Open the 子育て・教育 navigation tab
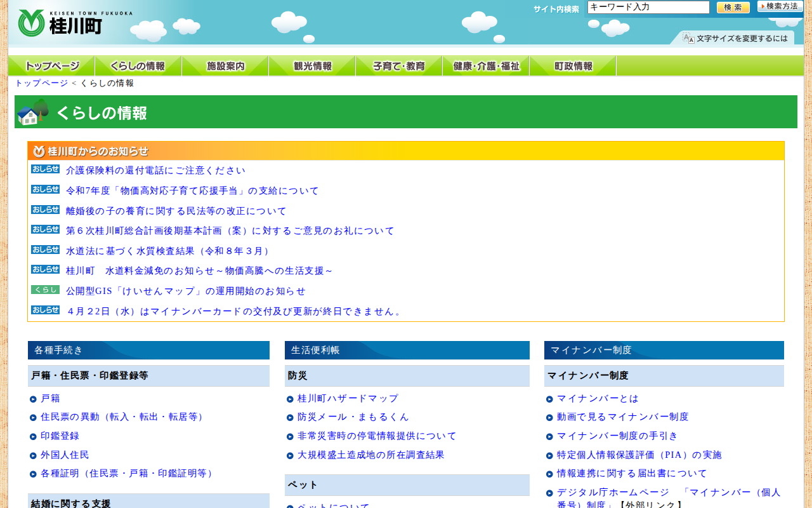 [x=399, y=66]
